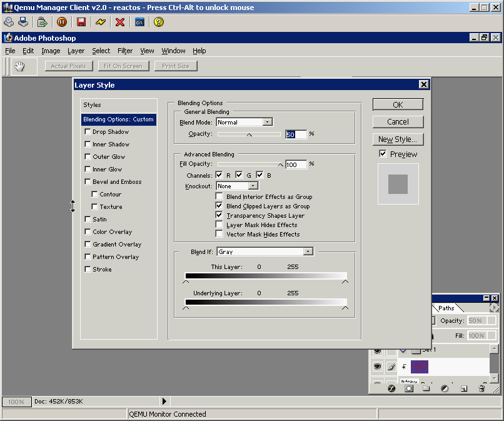Switch to the Paths tab
The width and height of the screenshot is (504, 421).
[x=446, y=308]
